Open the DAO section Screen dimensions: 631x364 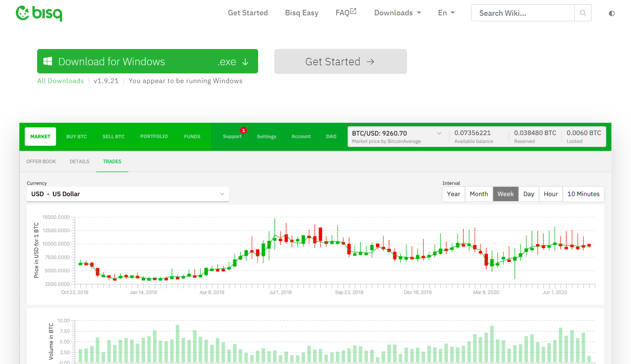click(x=331, y=136)
